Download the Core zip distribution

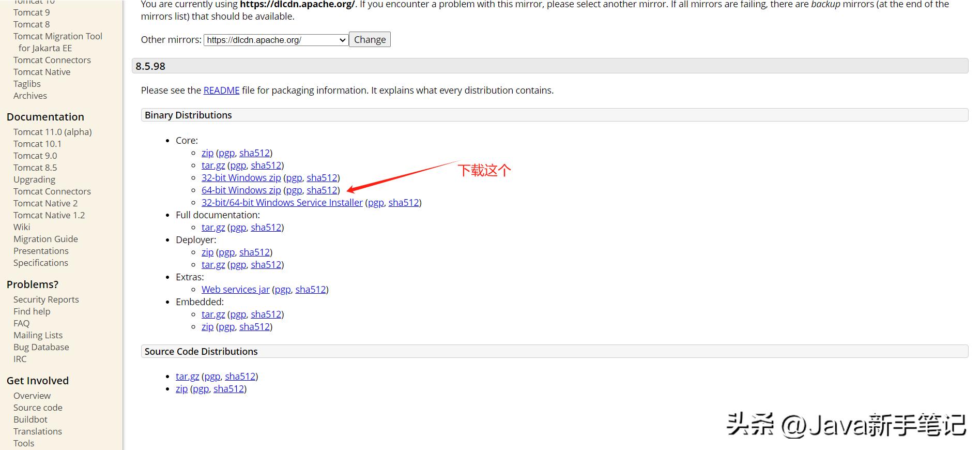pos(207,153)
